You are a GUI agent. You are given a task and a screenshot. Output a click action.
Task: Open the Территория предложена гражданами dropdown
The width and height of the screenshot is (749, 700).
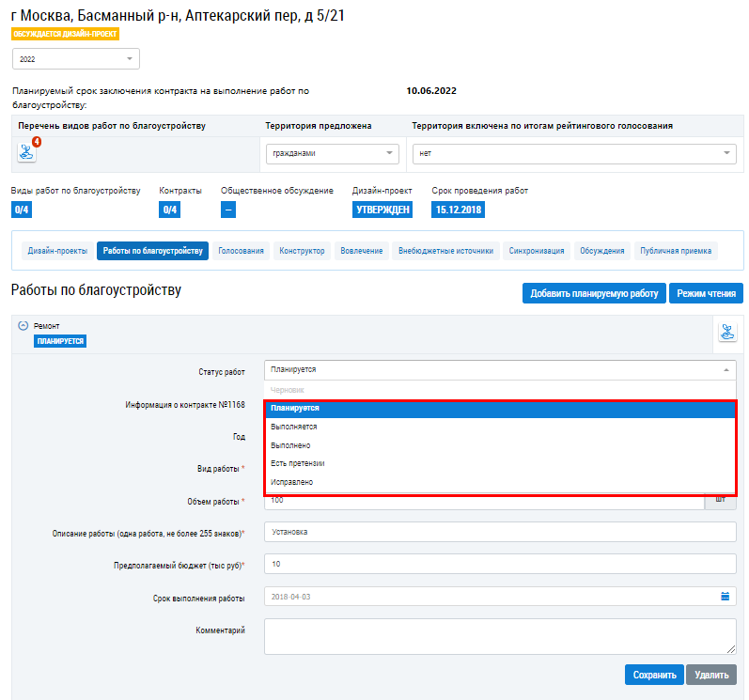pos(332,154)
